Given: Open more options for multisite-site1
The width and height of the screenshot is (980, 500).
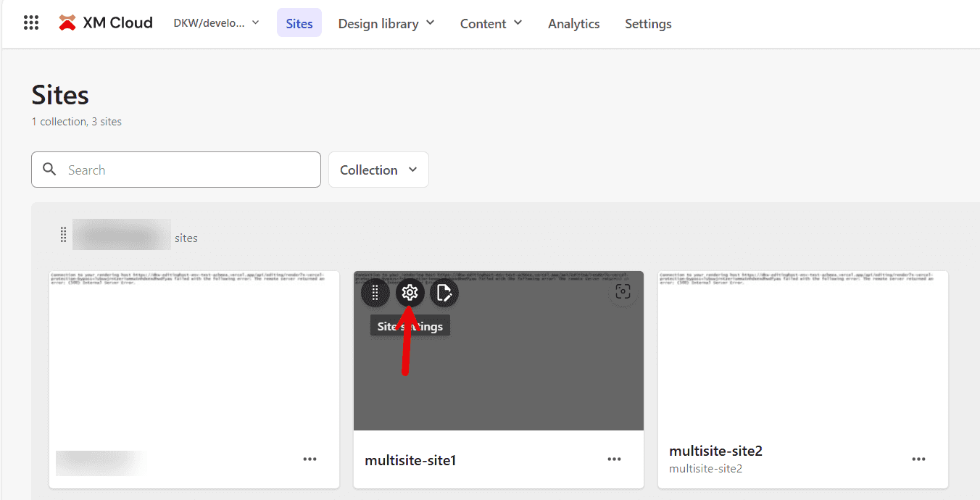Looking at the screenshot, I should [615, 459].
